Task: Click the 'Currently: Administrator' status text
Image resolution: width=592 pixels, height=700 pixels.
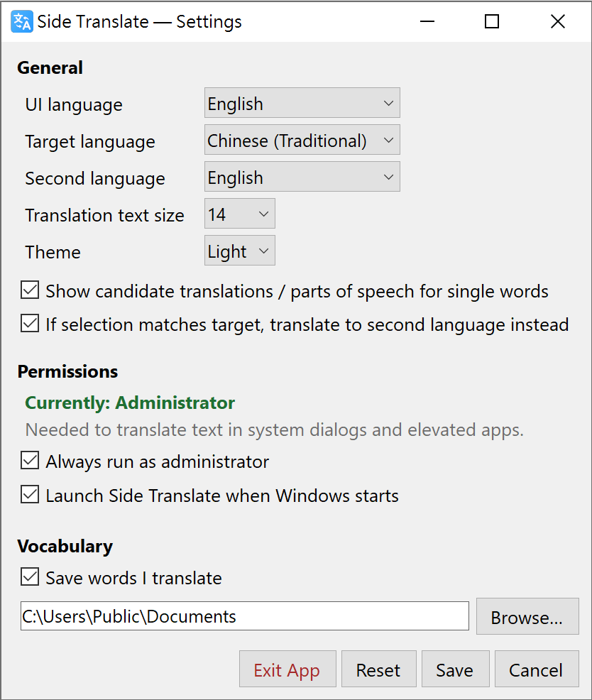Action: click(x=130, y=403)
